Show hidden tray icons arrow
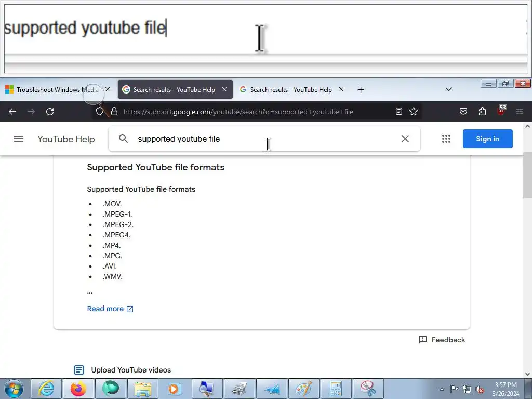 (x=442, y=389)
